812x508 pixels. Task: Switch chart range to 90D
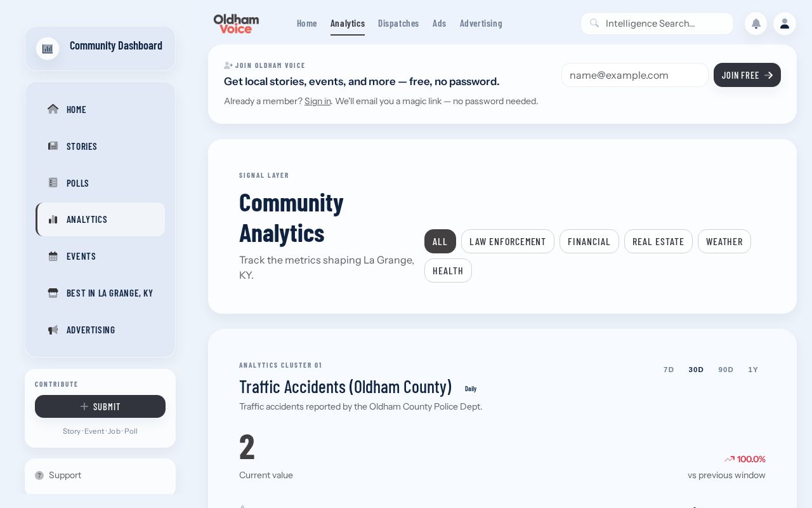click(726, 370)
